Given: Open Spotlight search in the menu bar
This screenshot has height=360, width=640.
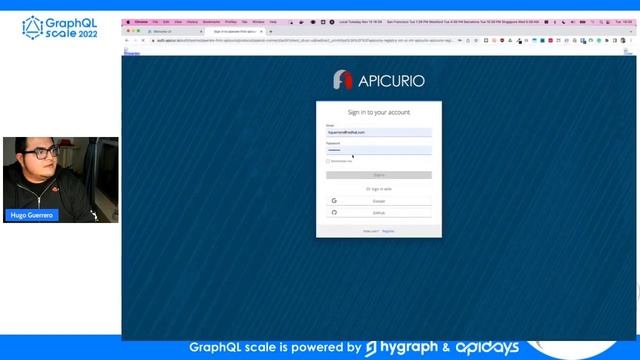Looking at the screenshot, I should click(x=601, y=22).
